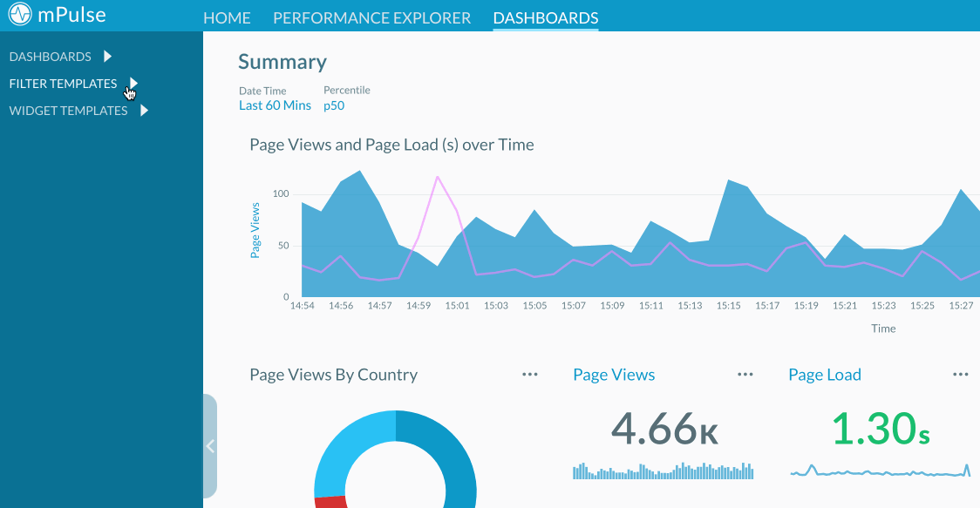Image resolution: width=980 pixels, height=508 pixels.
Task: Open PERFORMANCE EXPLORER
Action: coord(371,17)
